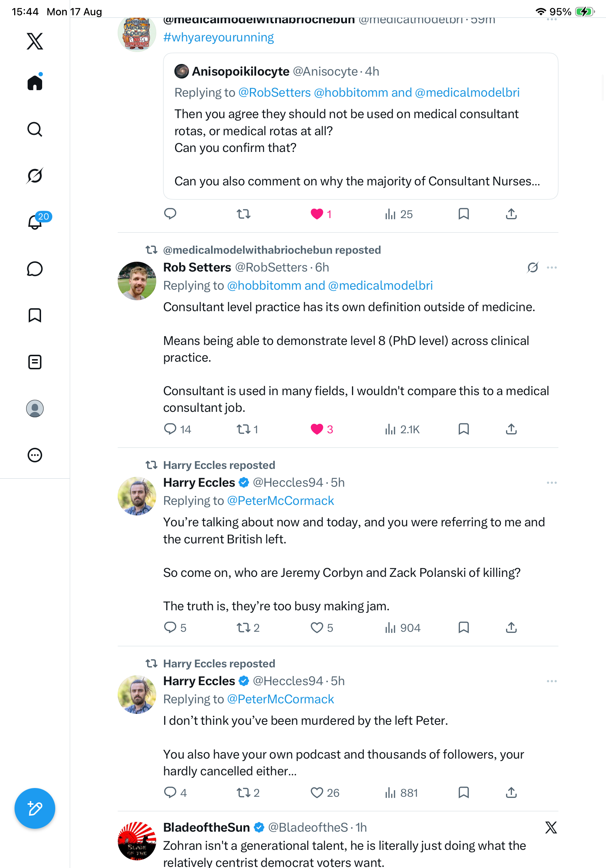Open the Grok icon in the sidebar
The width and height of the screenshot is (606, 868).
(35, 176)
